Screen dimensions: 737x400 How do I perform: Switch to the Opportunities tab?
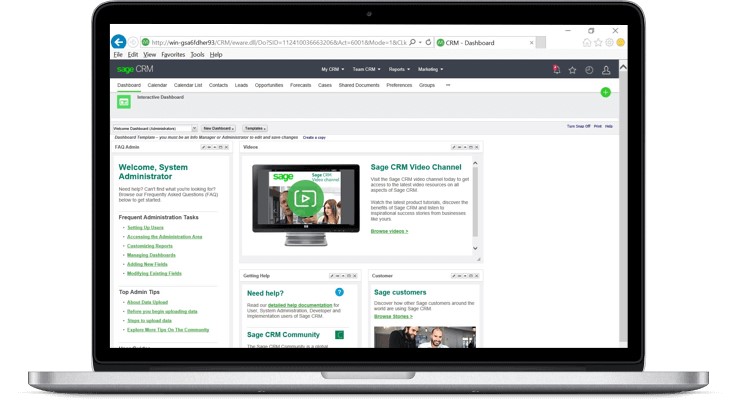(269, 85)
